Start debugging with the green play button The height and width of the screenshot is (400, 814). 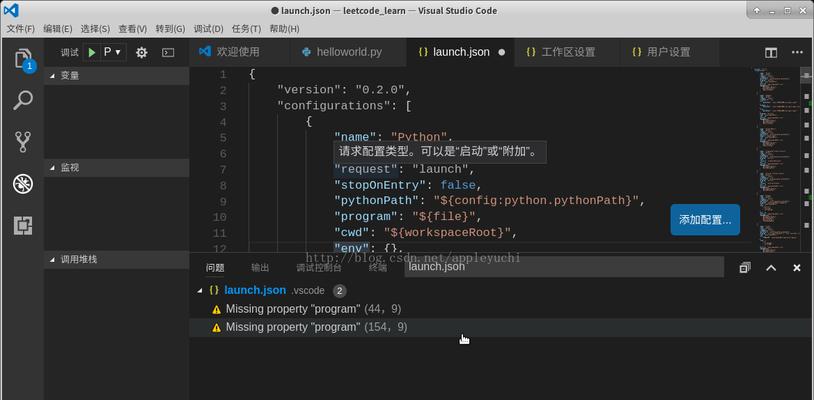pyautogui.click(x=92, y=52)
